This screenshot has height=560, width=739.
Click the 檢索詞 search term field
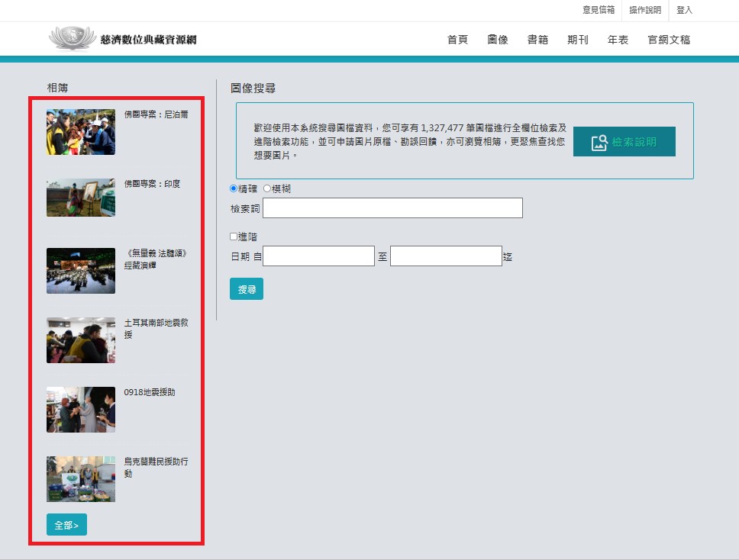pos(392,208)
